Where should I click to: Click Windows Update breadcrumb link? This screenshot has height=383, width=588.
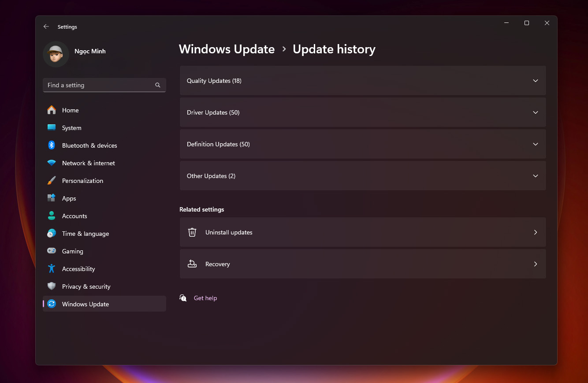point(227,49)
